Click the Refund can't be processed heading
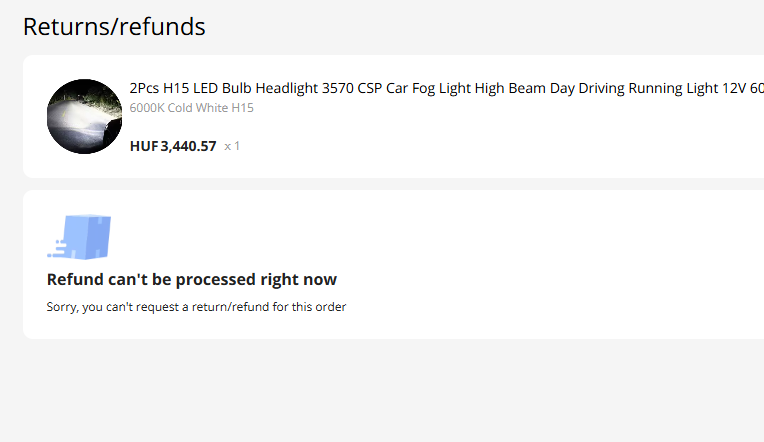The height and width of the screenshot is (442, 764). pyautogui.click(x=192, y=279)
